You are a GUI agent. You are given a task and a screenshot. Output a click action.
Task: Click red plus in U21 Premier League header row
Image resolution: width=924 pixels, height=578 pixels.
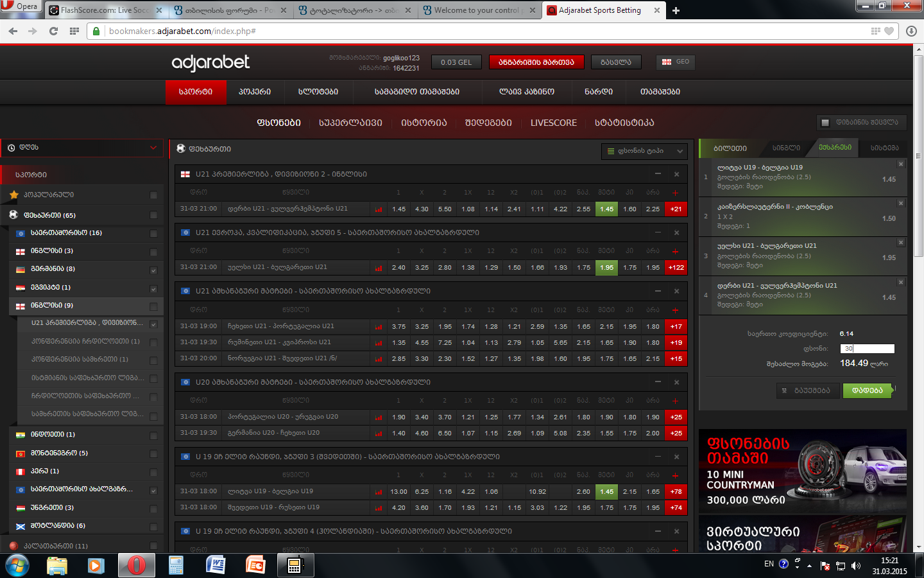coord(675,193)
